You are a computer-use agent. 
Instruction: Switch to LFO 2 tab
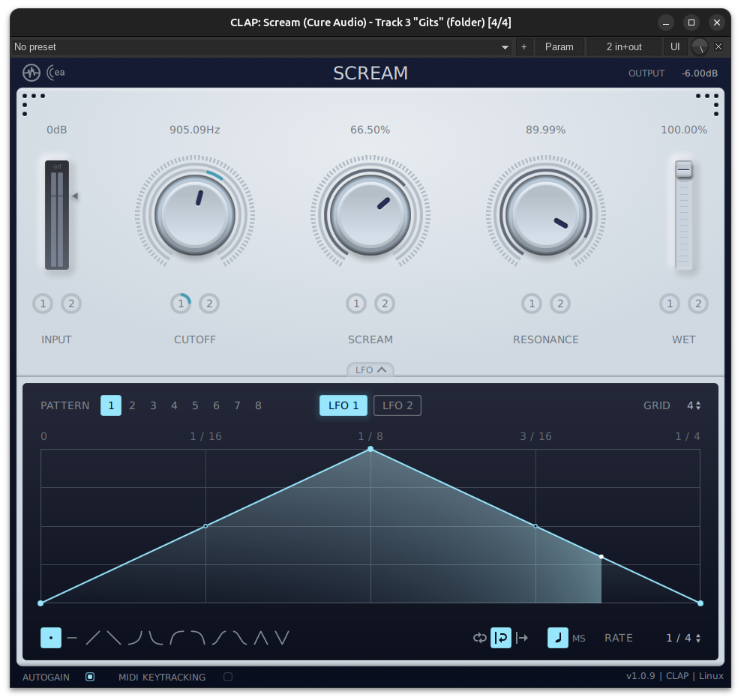397,405
